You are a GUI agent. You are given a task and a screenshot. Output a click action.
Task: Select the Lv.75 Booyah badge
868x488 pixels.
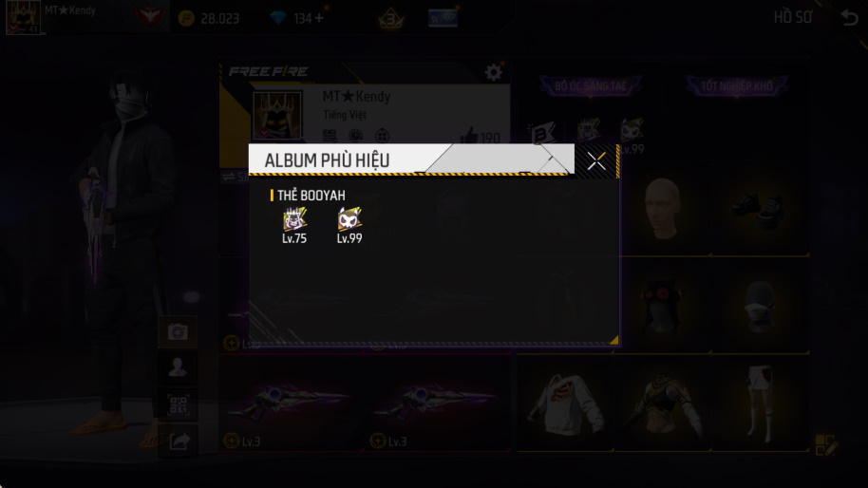tap(294, 226)
